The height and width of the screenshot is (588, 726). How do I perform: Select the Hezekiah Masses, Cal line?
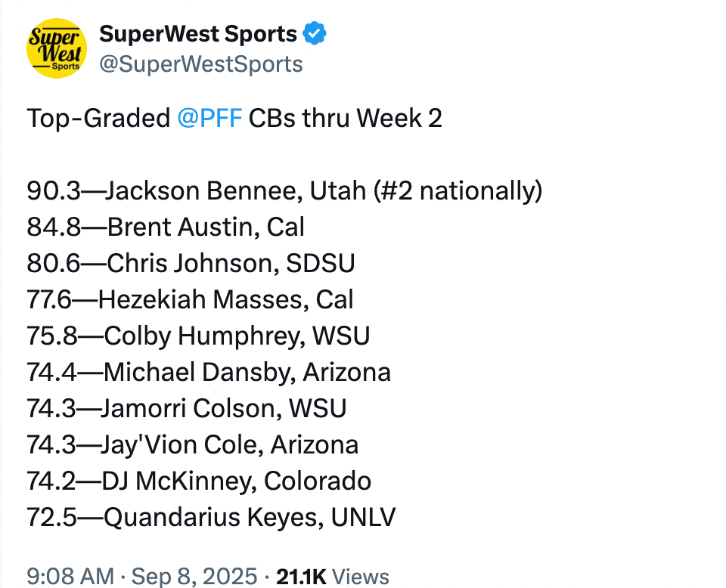tap(190, 300)
